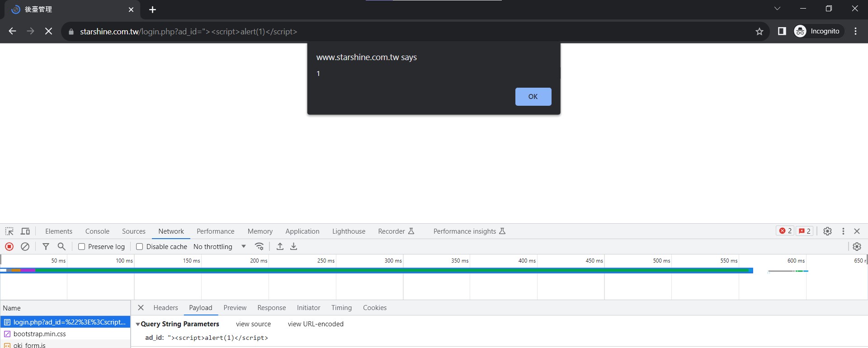The height and width of the screenshot is (348, 868).
Task: Click the browser address bar URL
Action: (189, 32)
